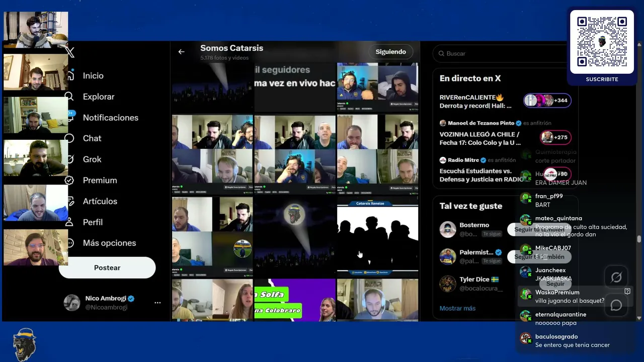This screenshot has height=362, width=644.
Task: Click the 'SUSCRIBITE' label under the QR code
Action: click(x=602, y=79)
